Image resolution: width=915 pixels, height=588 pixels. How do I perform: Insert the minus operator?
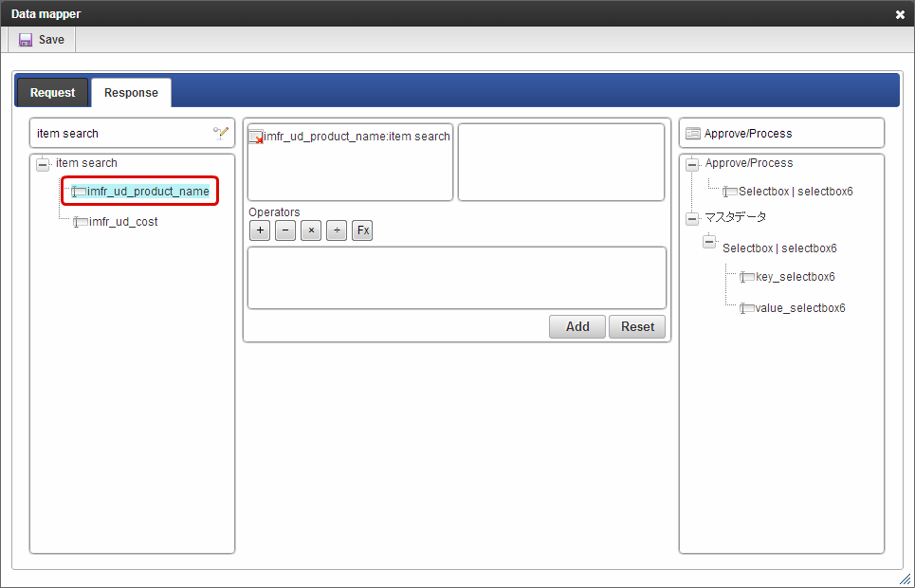click(x=285, y=230)
